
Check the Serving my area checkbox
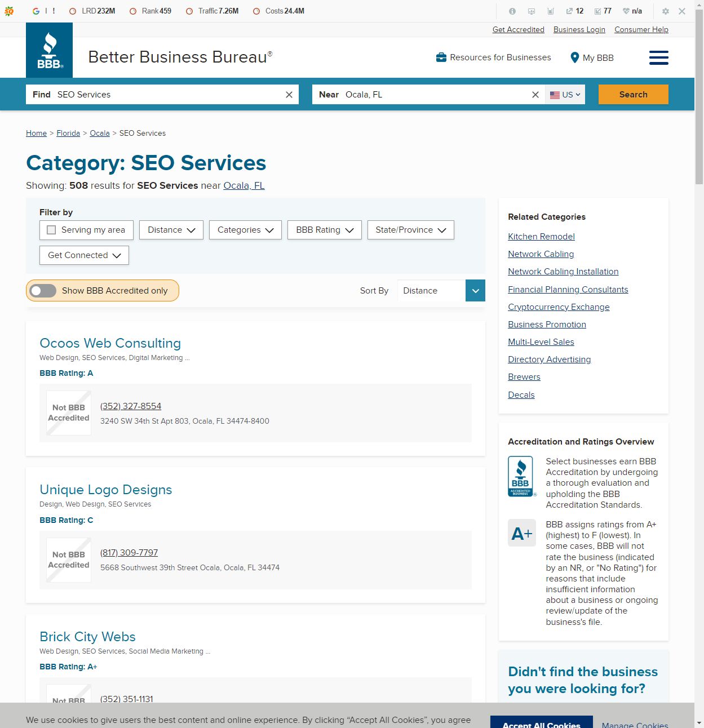52,230
